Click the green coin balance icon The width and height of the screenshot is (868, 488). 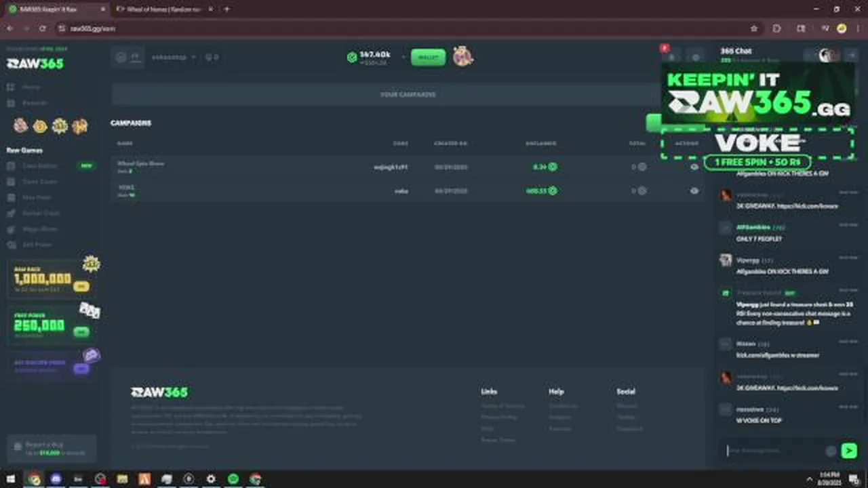[x=352, y=58]
